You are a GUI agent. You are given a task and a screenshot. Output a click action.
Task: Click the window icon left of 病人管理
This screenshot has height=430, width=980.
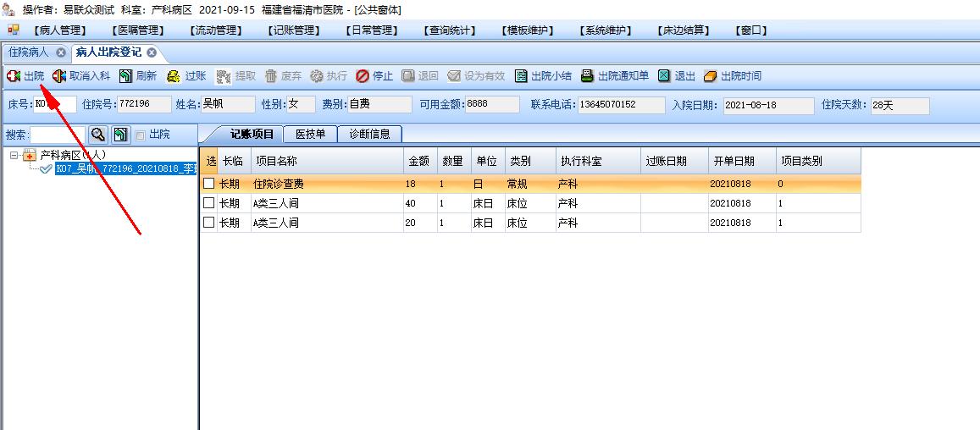pyautogui.click(x=13, y=30)
